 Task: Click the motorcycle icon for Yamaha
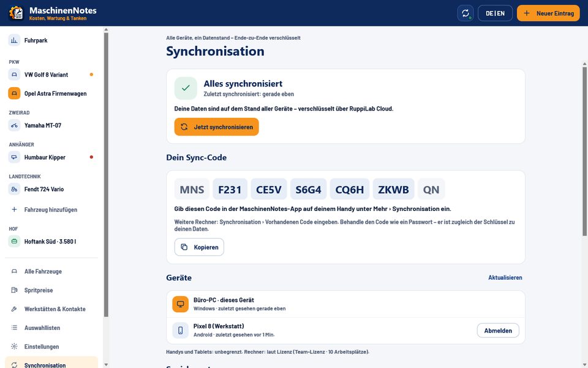(x=14, y=125)
